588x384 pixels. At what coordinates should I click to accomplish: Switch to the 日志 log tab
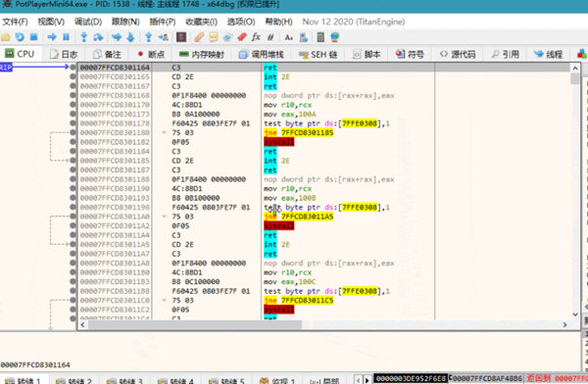click(x=64, y=55)
